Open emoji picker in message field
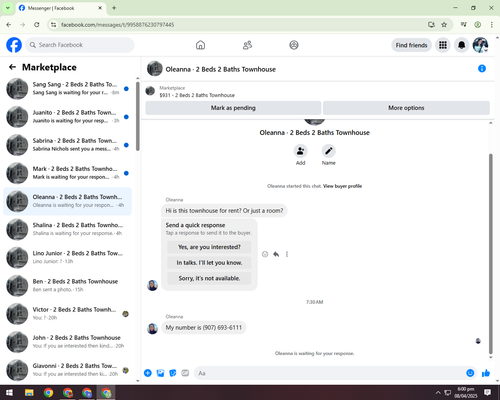Image resolution: width=500 pixels, height=400 pixels. [470, 373]
